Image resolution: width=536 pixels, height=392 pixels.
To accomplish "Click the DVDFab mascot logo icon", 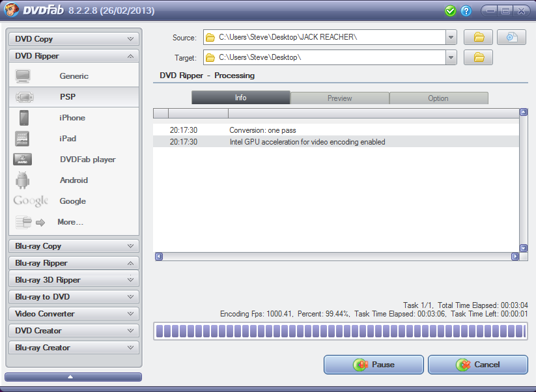I will [12, 10].
